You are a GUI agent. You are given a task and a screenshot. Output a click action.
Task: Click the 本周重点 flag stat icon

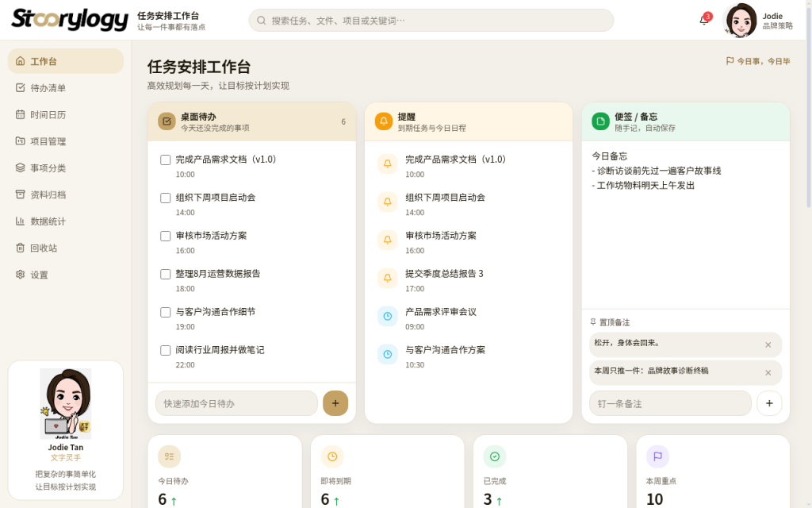tap(657, 456)
